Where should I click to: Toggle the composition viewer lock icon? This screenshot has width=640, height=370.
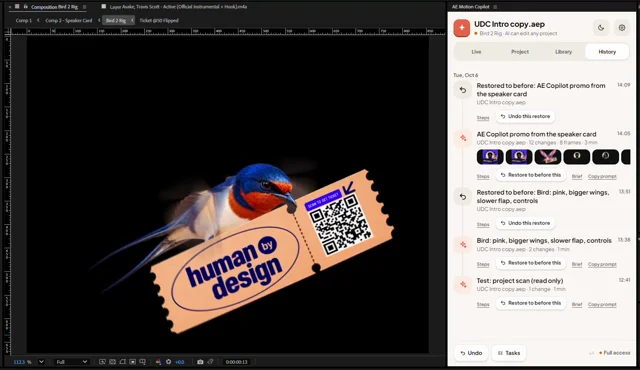pos(25,7)
